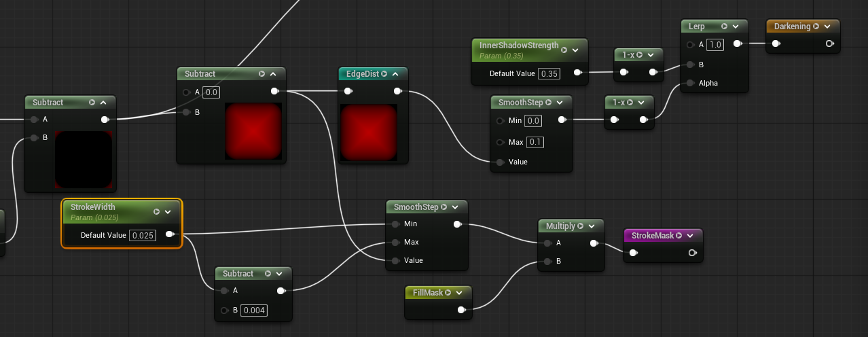
Task: Select red preview thumbnail on Subtract with A 0.0
Action: (253, 132)
